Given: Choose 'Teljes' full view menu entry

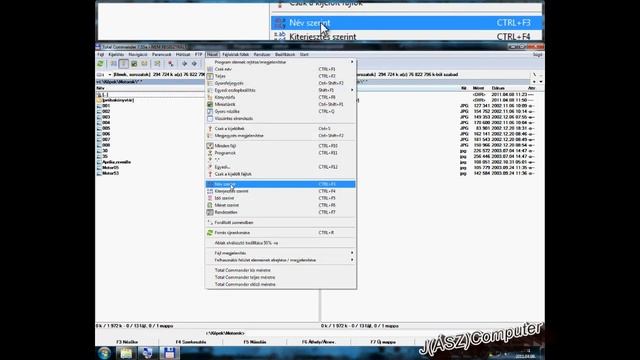Looking at the screenshot, I should click(x=280, y=76).
